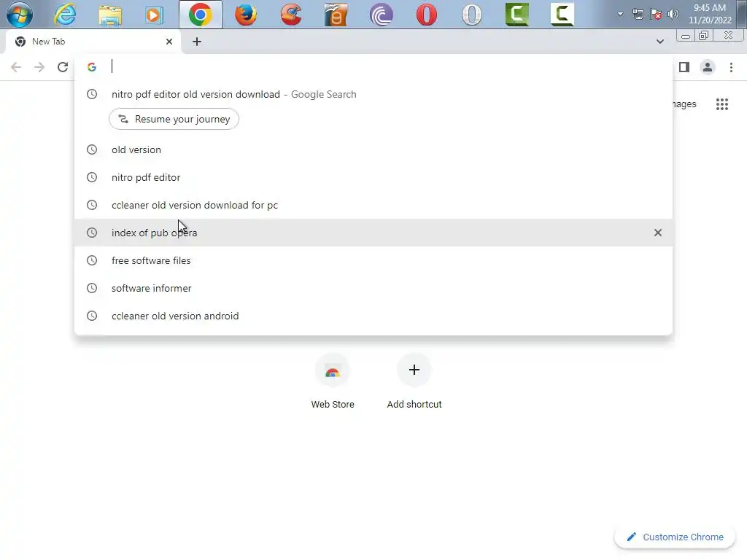
Task: Show hidden system tray icons
Action: [x=620, y=14]
